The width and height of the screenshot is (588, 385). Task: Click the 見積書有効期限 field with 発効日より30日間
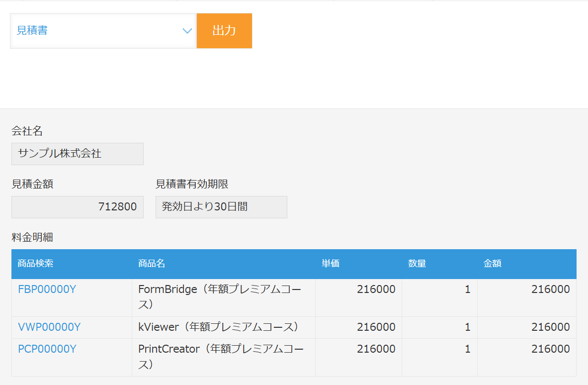pos(221,207)
